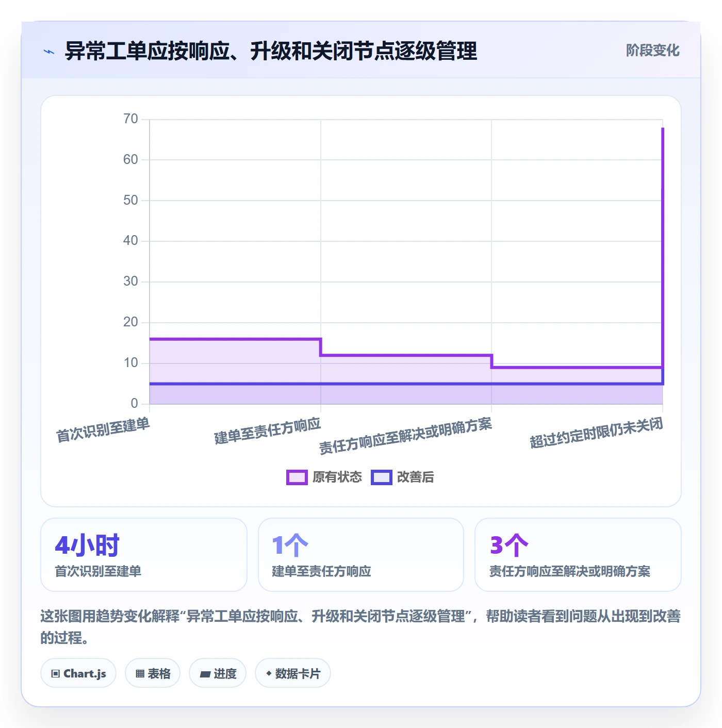Click the 70 y-axis tick label

click(x=130, y=119)
